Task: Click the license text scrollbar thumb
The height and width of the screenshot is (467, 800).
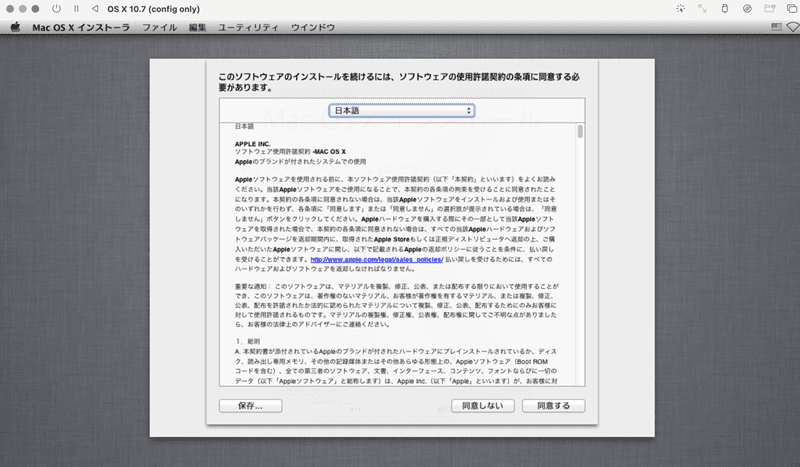Action: [580, 132]
